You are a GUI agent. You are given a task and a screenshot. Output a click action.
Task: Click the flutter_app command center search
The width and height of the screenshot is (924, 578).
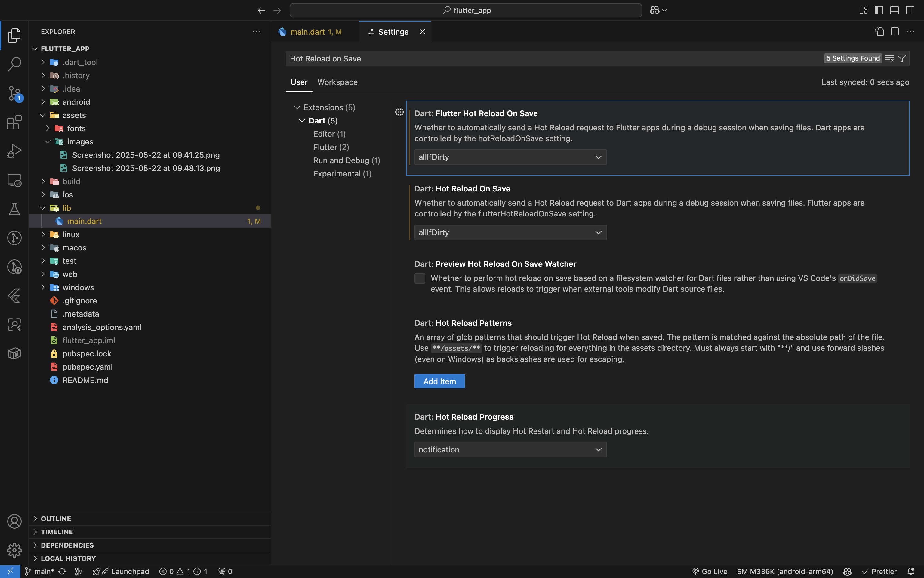coord(465,10)
